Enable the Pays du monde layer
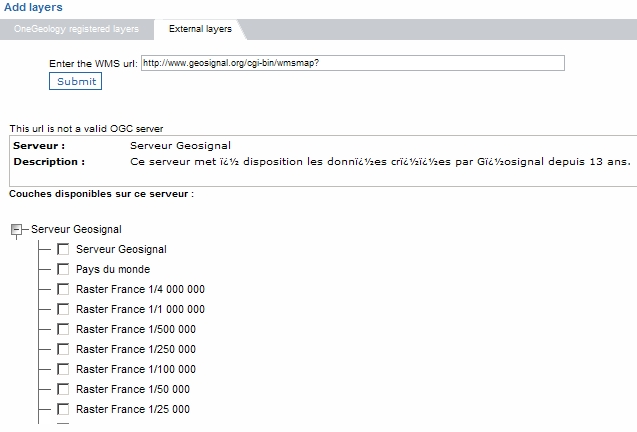Viewport: 637px width, 432px height. point(63,269)
